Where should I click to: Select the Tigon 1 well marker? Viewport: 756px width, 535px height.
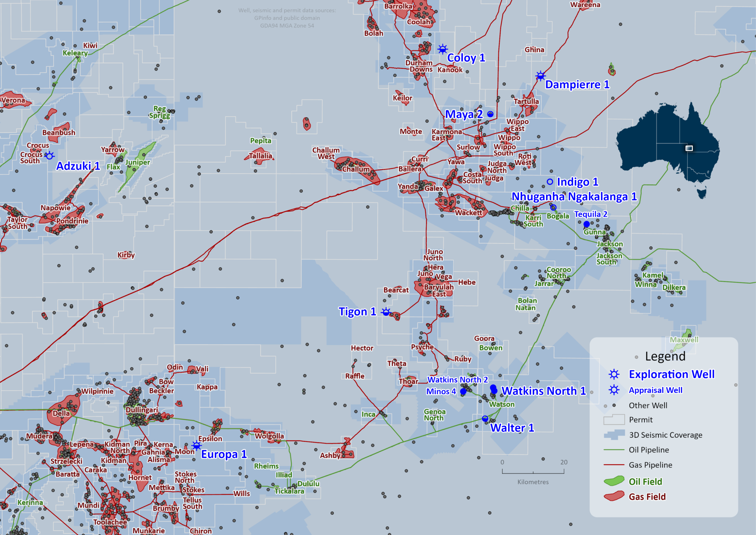tap(385, 312)
